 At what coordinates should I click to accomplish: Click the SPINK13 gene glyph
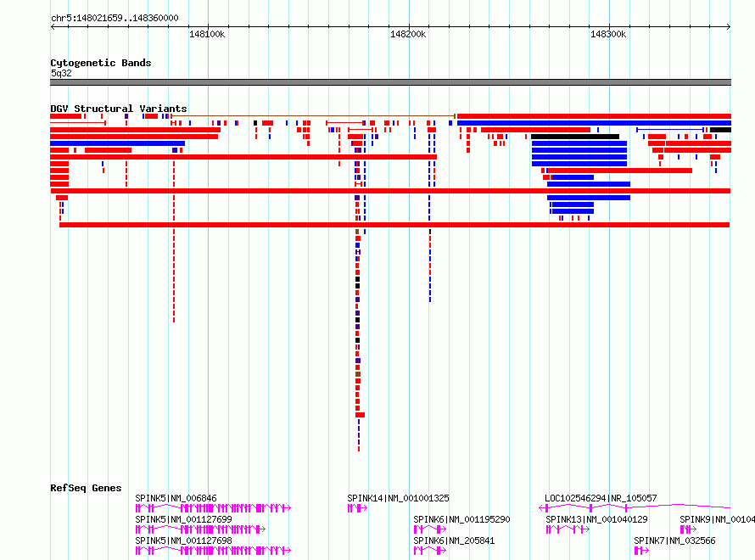coord(568,529)
